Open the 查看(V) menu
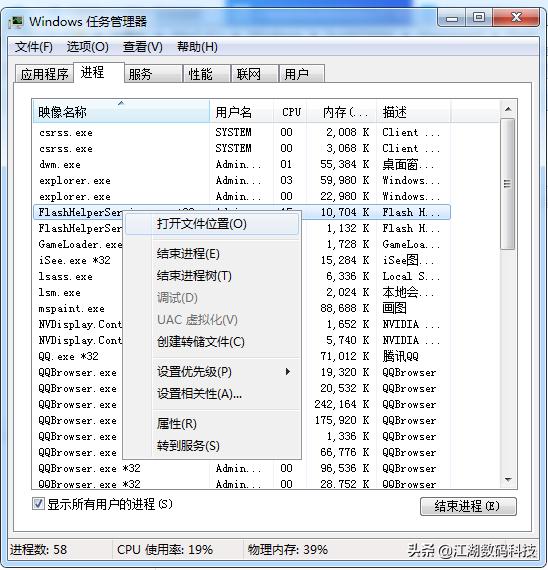 click(x=143, y=47)
